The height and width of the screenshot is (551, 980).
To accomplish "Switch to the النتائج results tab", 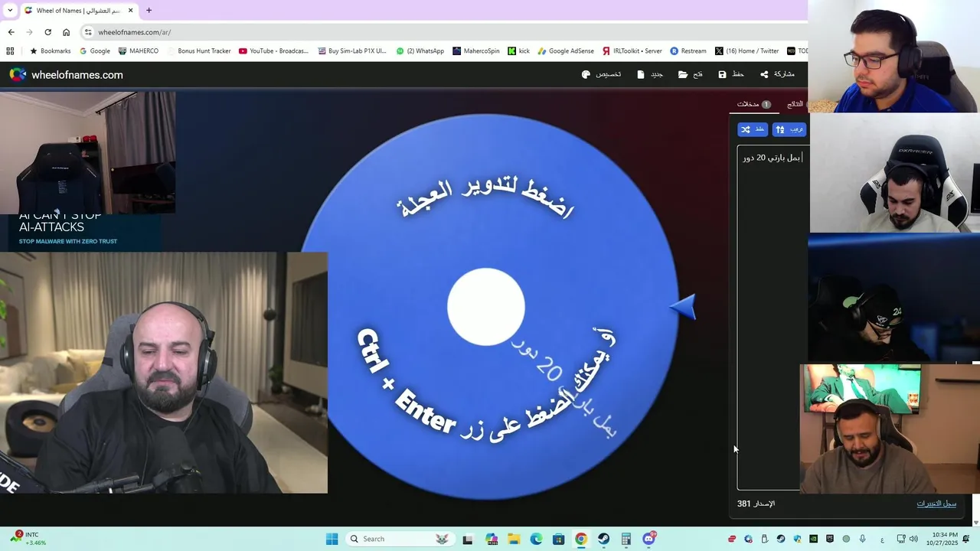I will pyautogui.click(x=795, y=104).
